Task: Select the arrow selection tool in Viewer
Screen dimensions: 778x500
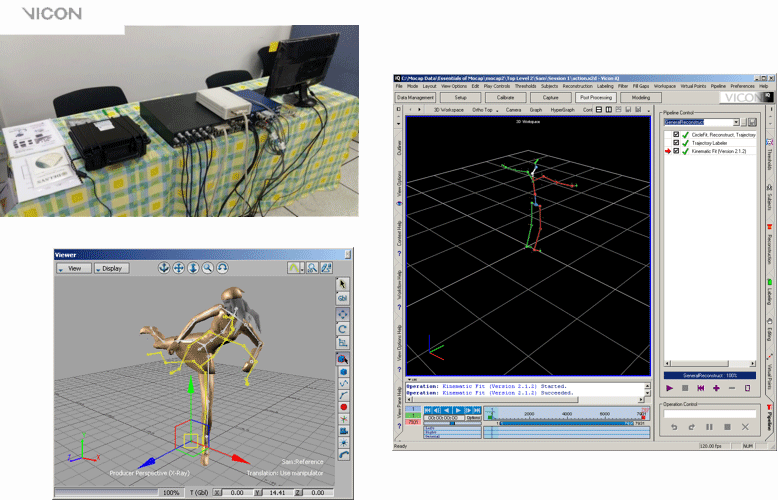Action: (344, 284)
